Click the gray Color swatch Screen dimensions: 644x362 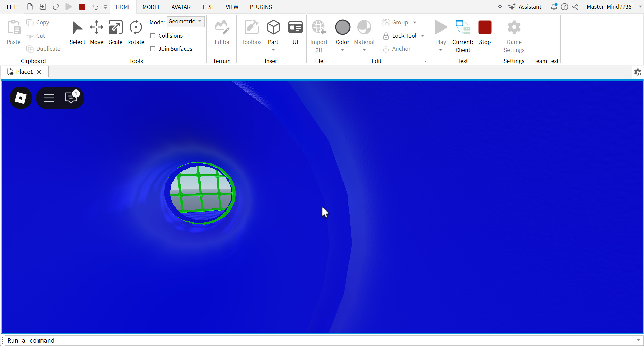(x=342, y=27)
